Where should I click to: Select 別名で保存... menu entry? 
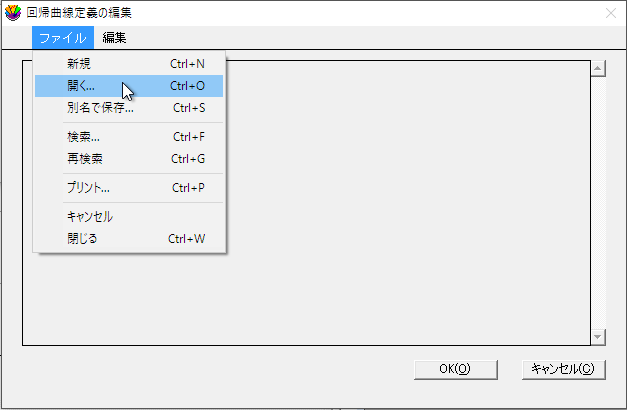129,108
